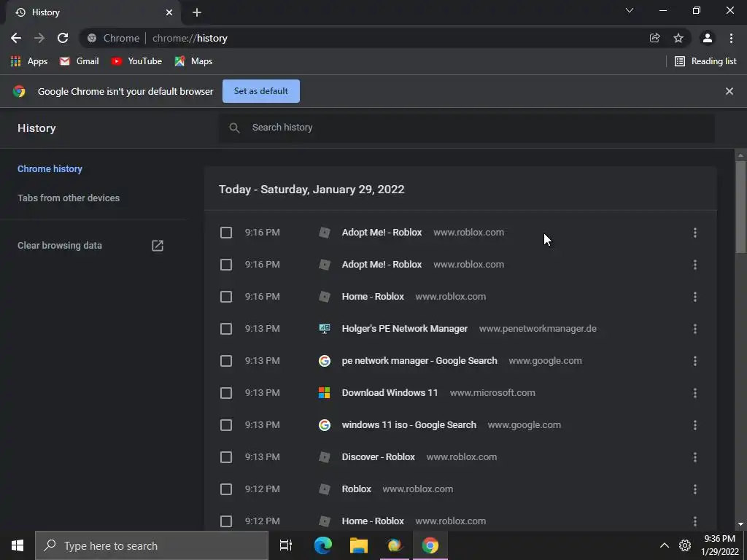Viewport: 747px width, 560px height.
Task: Open File Explorer from the taskbar
Action: pos(359,545)
